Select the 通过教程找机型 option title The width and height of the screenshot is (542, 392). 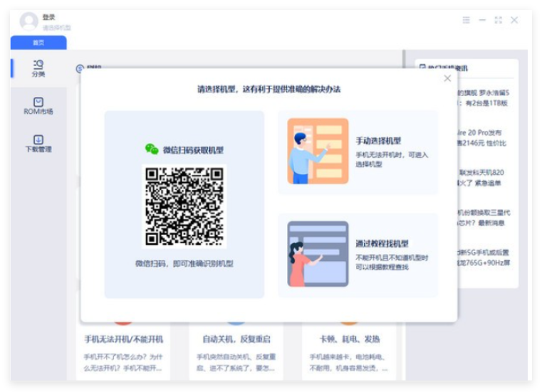point(382,243)
